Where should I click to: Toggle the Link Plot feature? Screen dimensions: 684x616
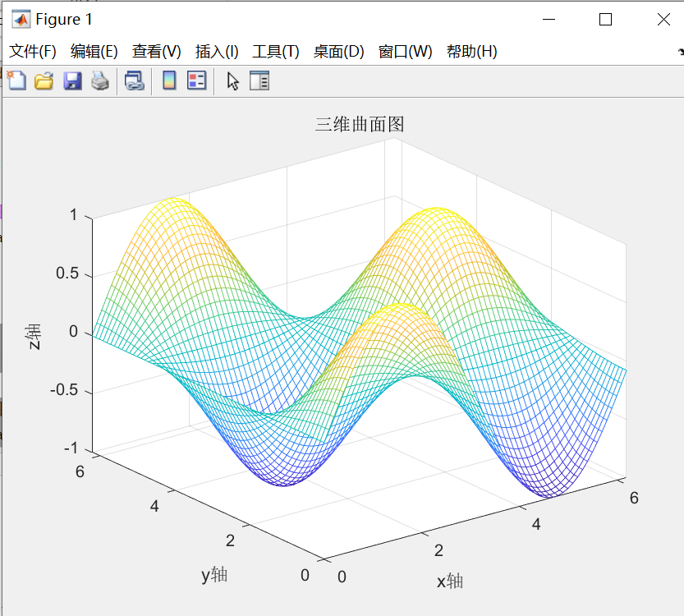tap(134, 80)
